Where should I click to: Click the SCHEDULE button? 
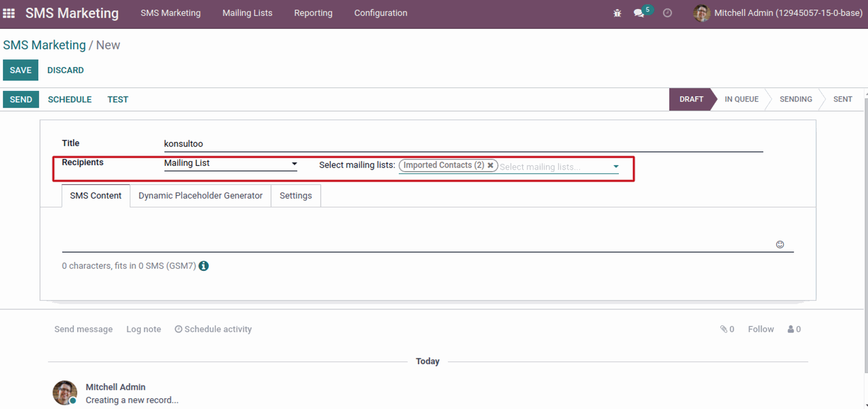click(70, 100)
